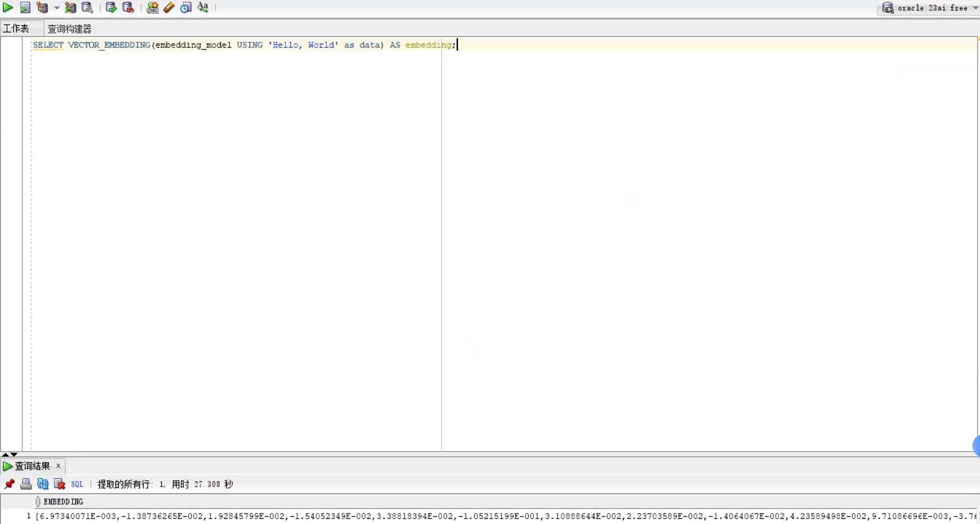Click the print icon in results toolbar
980x524 pixels.
pos(26,484)
